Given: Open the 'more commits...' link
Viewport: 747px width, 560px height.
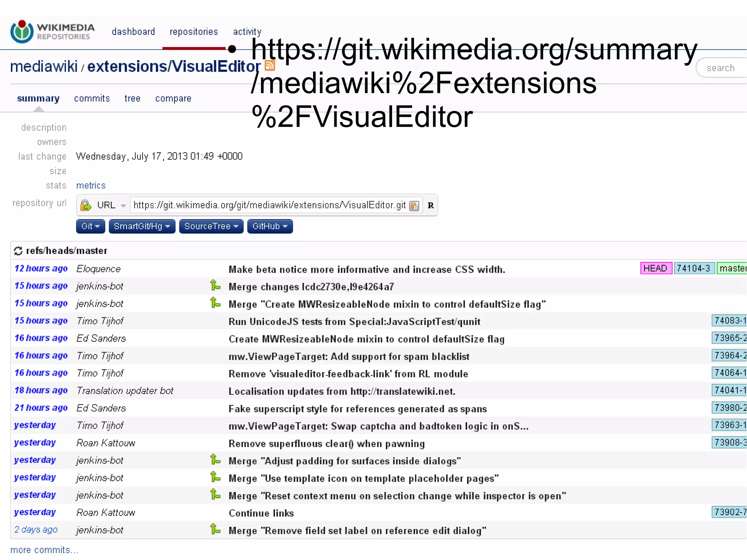Looking at the screenshot, I should click(44, 550).
